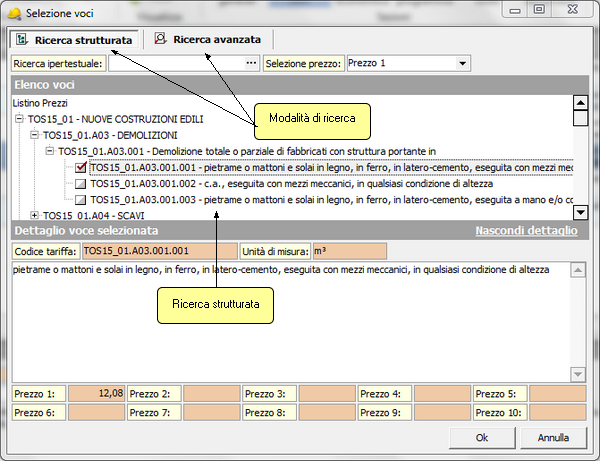Click the Ricerca ipertestuale input field
This screenshot has height=461, width=600.
pos(175,63)
